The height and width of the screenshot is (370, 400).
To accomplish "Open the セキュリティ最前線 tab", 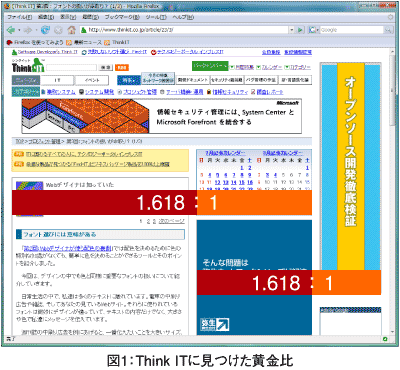I will 227,80.
